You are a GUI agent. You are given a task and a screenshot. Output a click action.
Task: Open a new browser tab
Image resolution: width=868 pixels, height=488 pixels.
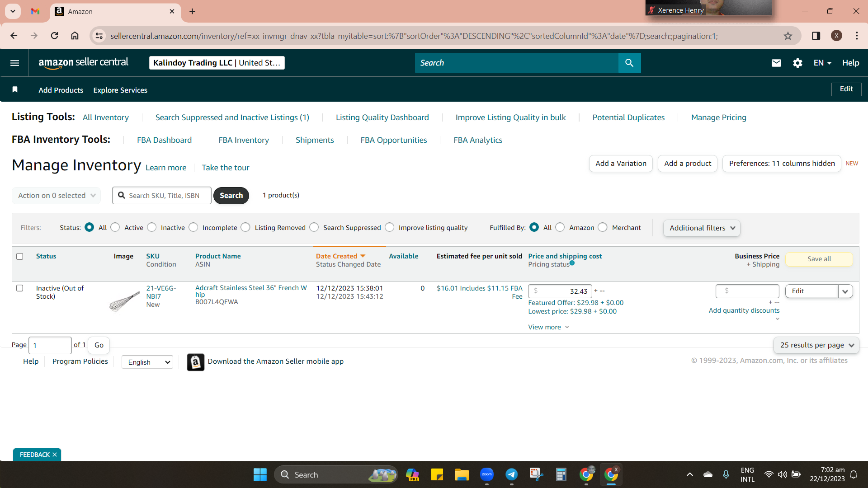point(192,11)
